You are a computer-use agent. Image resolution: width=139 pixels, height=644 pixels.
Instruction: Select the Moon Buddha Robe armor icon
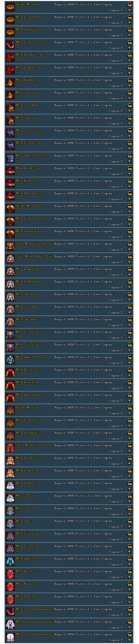tap(10, 284)
